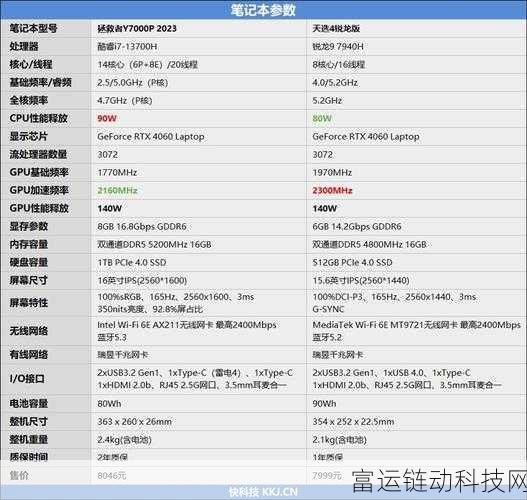Select the 核心/线程 row label
This screenshot has width=527, height=500.
(31, 65)
